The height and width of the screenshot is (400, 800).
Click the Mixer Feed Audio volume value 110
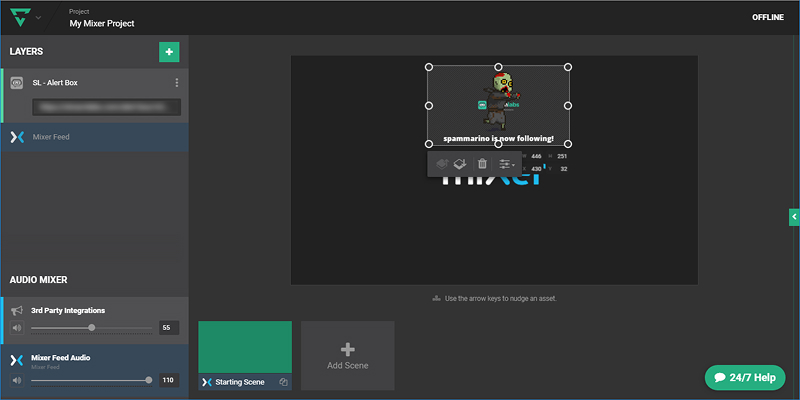tap(169, 380)
